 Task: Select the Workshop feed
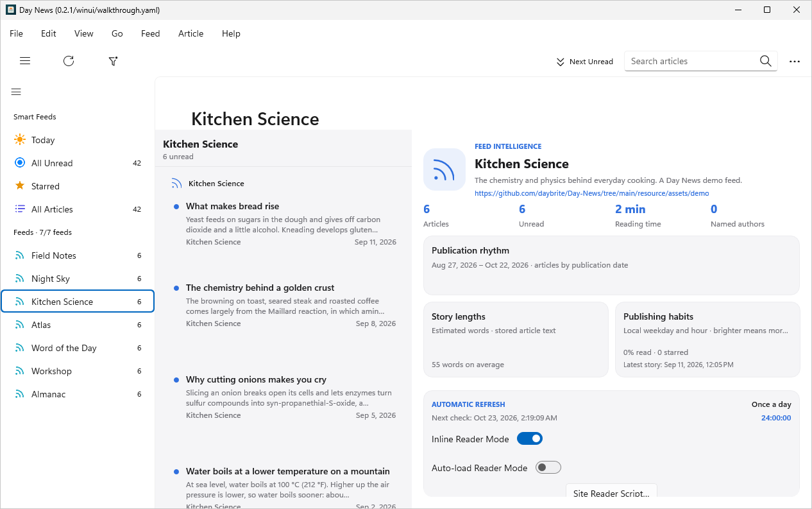click(78, 371)
